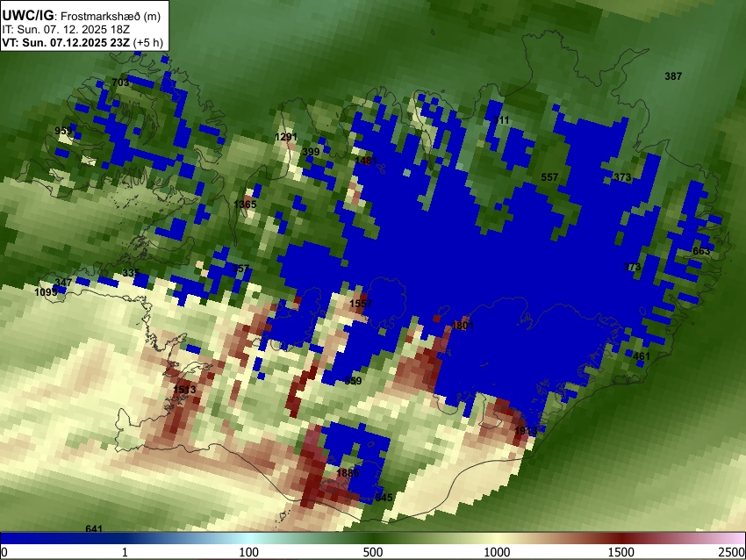
Task: Click the 'VT: Sun. 07.12.2025 23Z' valid time
Action: 66,43
